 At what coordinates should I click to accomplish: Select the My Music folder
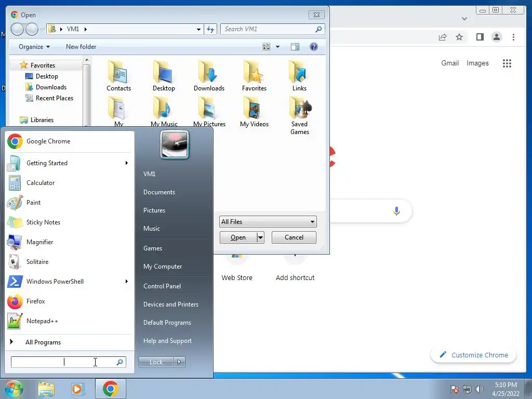pyautogui.click(x=164, y=112)
